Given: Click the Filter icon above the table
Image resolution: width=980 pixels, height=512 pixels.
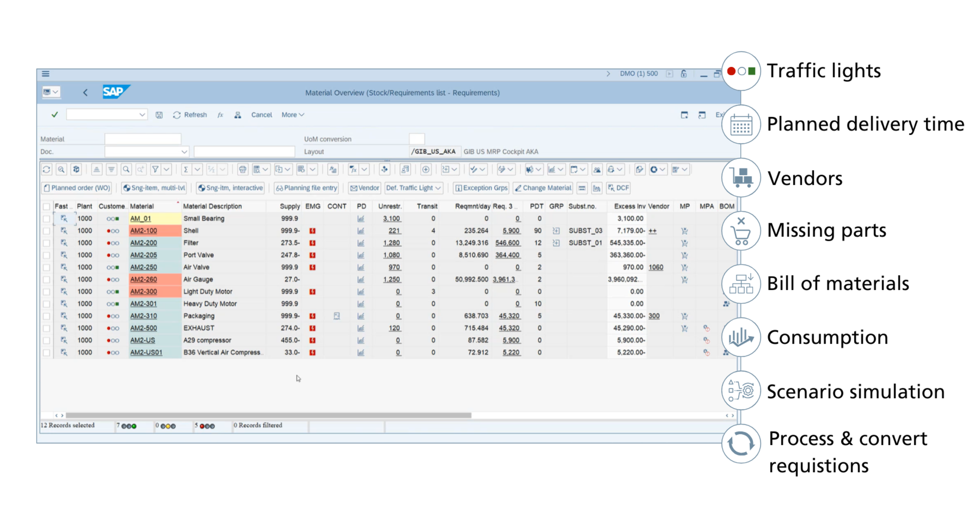Looking at the screenshot, I should tap(156, 170).
